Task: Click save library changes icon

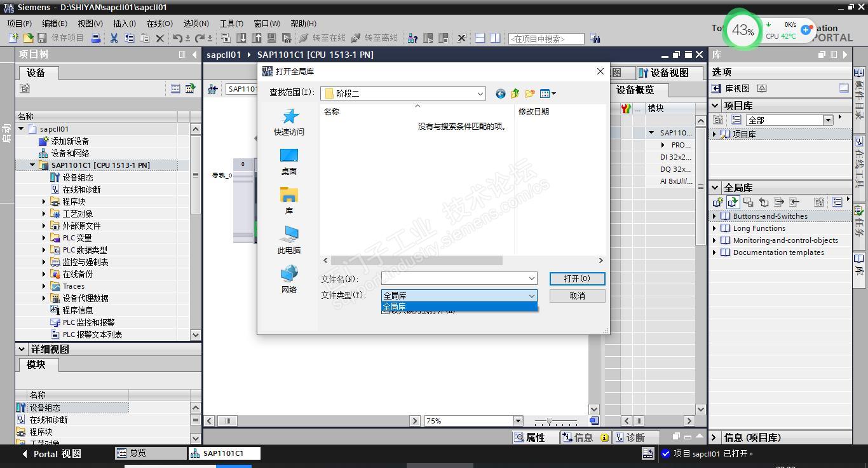Action: pyautogui.click(x=749, y=202)
